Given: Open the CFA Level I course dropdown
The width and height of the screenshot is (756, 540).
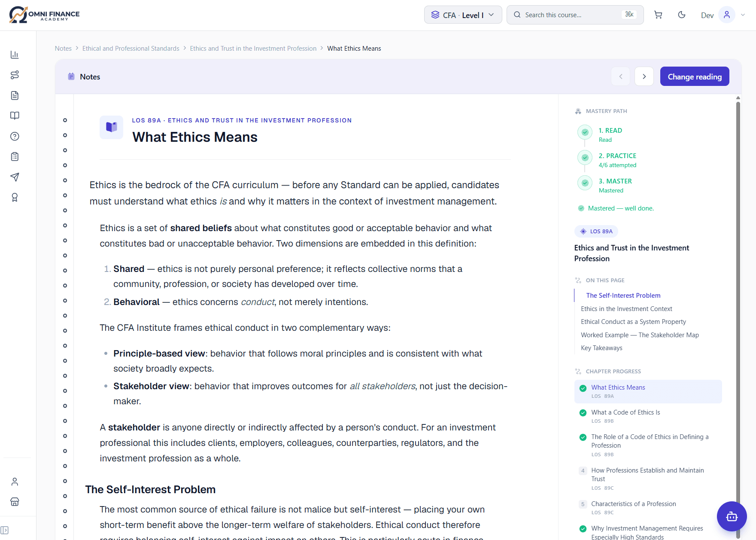Looking at the screenshot, I should [463, 15].
